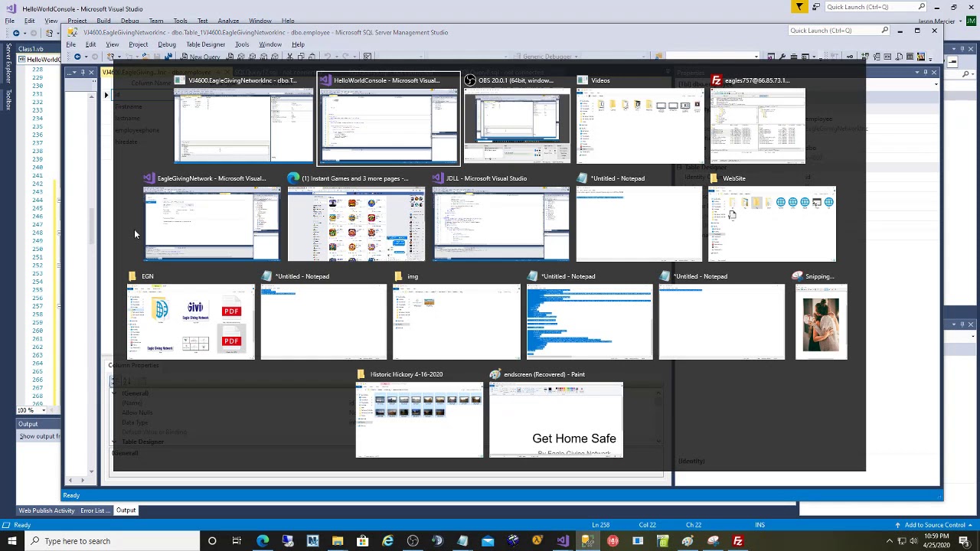Select the EagleGivingNetwork Visual Studio thumbnail

pyautogui.click(x=212, y=224)
